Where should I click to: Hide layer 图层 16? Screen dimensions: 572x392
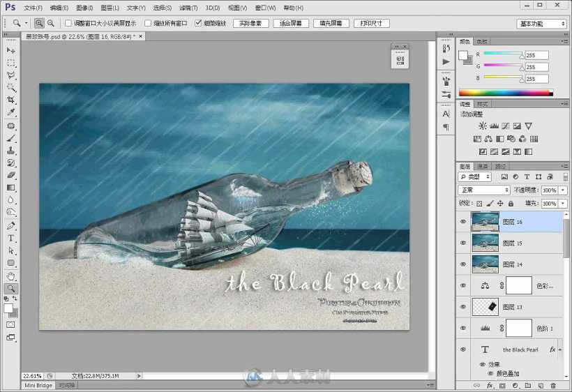click(x=463, y=222)
